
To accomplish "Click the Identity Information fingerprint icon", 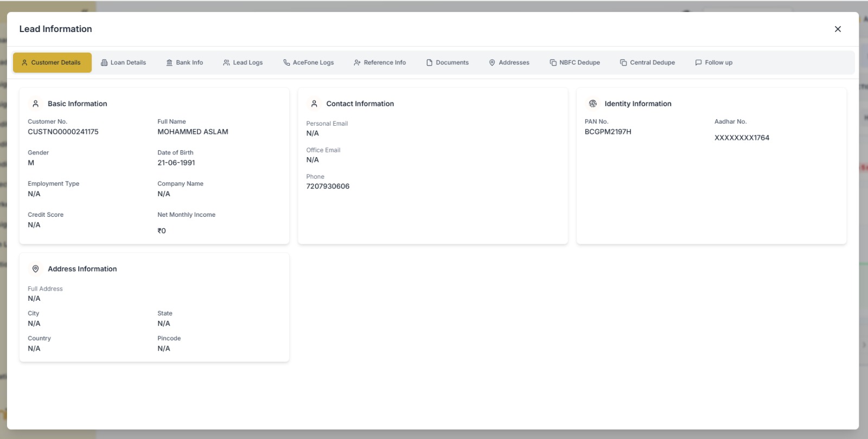I will 592,104.
